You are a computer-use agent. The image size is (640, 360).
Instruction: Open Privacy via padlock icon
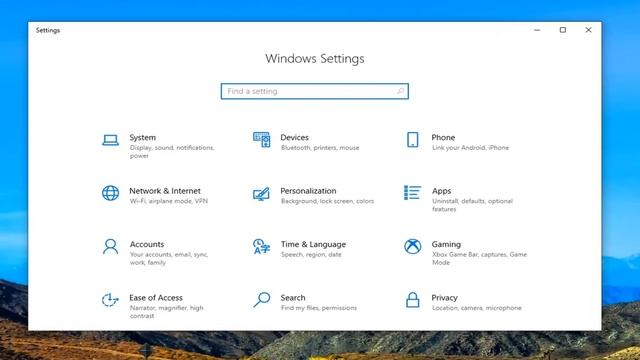pyautogui.click(x=413, y=300)
